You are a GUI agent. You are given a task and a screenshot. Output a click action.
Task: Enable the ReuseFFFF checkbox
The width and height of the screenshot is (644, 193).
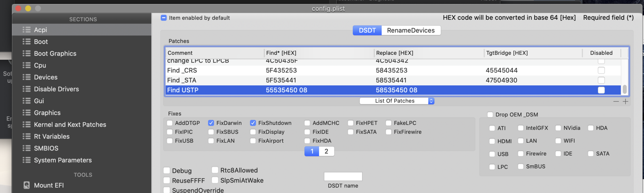click(x=167, y=181)
